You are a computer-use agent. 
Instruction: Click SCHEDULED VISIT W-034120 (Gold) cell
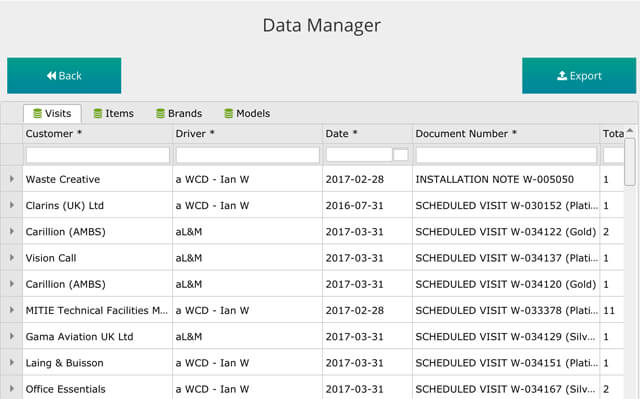pos(506,284)
